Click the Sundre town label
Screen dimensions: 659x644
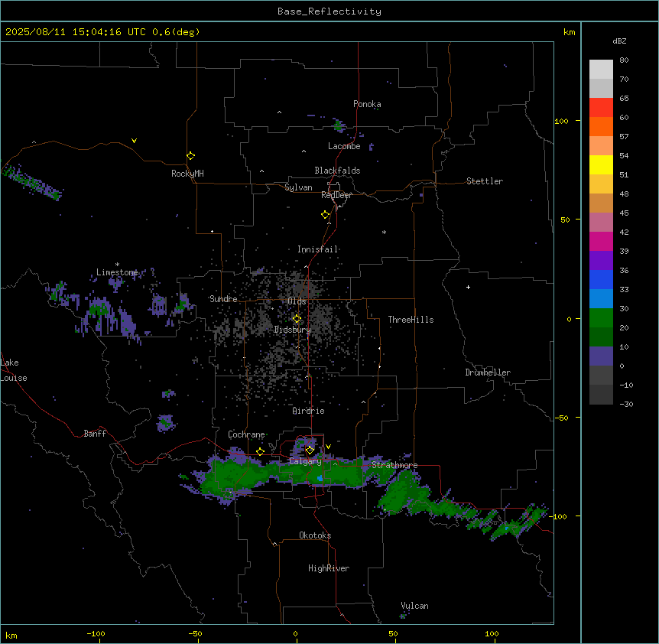[223, 299]
